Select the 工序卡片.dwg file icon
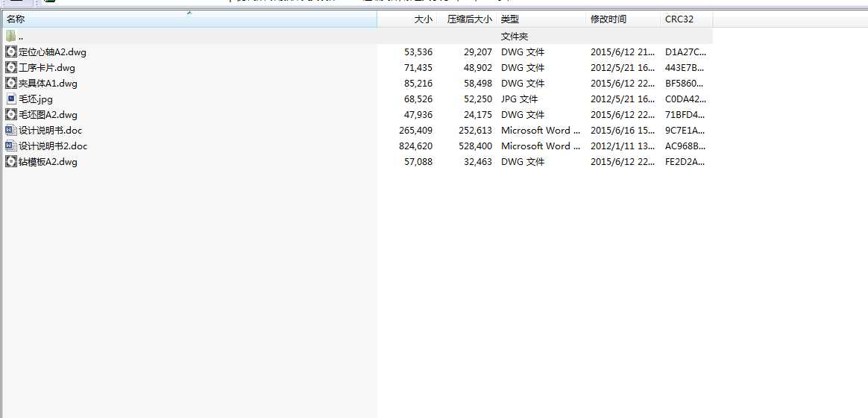 (11, 68)
